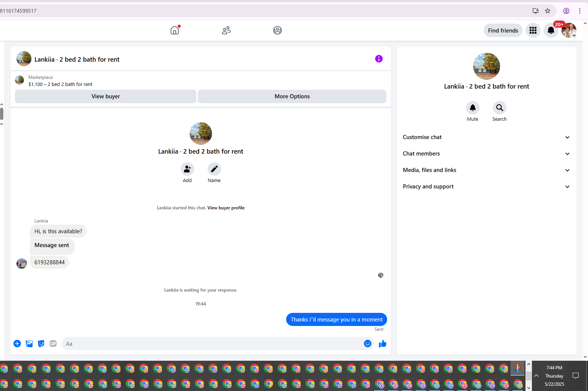Viewport: 588px width, 391px height.
Task: Click the 19:44 timestamp in chat
Action: click(200, 304)
